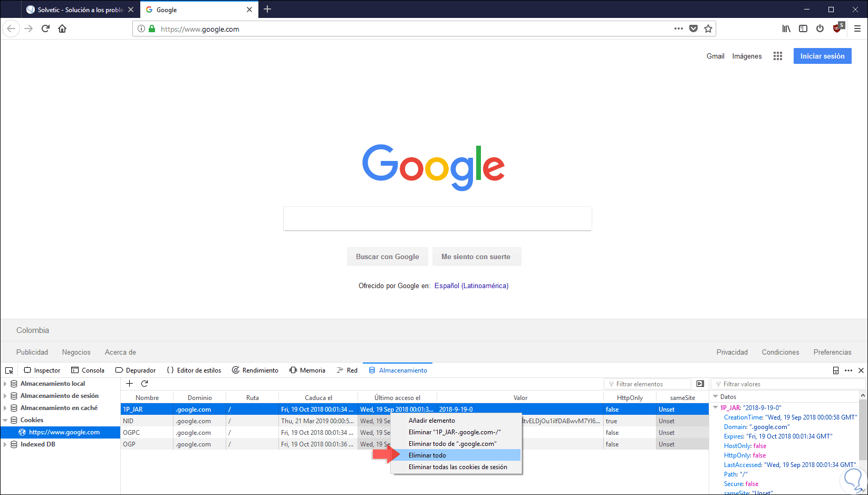868x495 pixels.
Task: Click the browser address bar URL
Action: [200, 29]
